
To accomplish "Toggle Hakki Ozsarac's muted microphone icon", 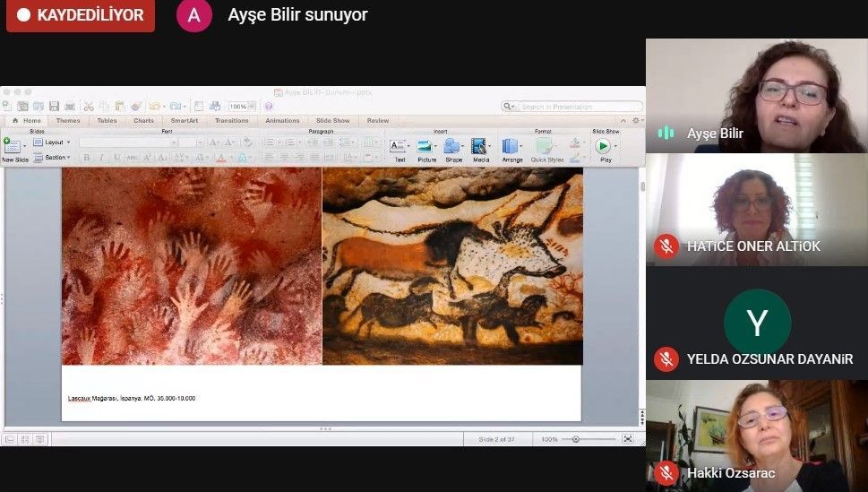I will click(x=666, y=473).
